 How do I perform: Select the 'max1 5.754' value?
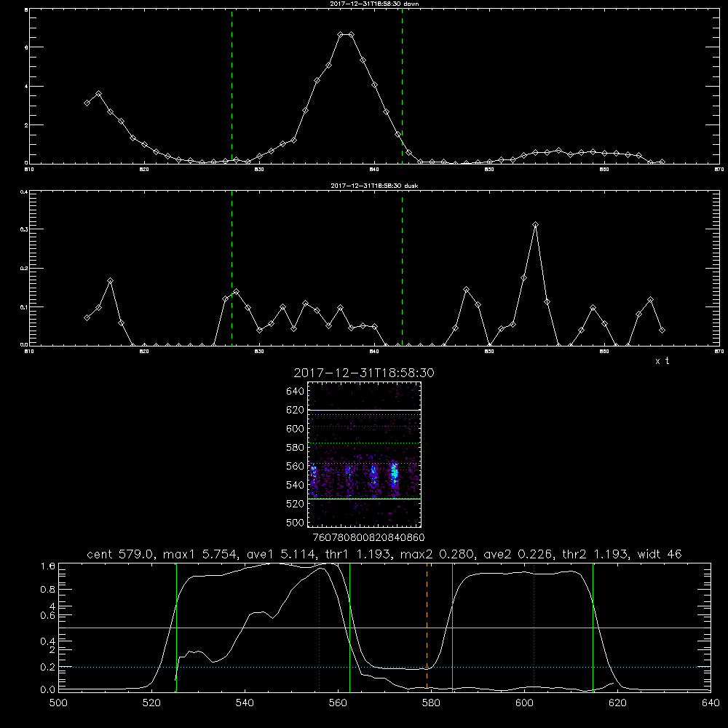pos(199,554)
